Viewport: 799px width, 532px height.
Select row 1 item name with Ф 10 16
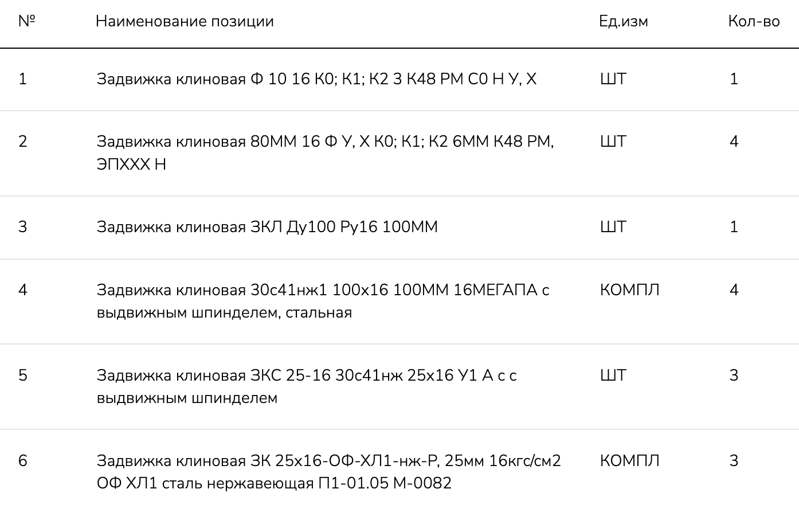tap(316, 79)
